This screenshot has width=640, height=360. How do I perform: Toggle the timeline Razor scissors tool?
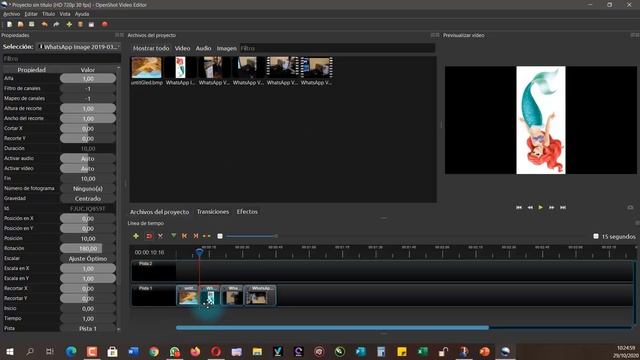(x=160, y=236)
